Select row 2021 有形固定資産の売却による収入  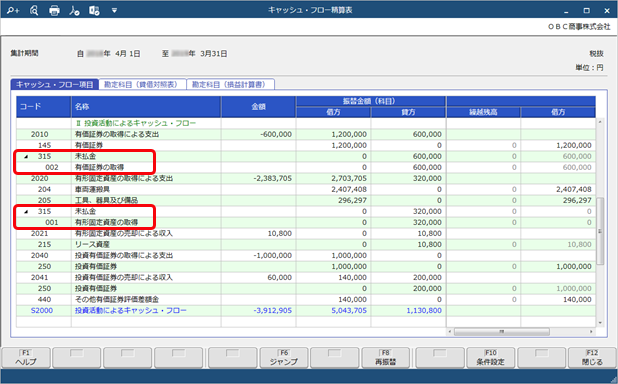click(x=306, y=234)
